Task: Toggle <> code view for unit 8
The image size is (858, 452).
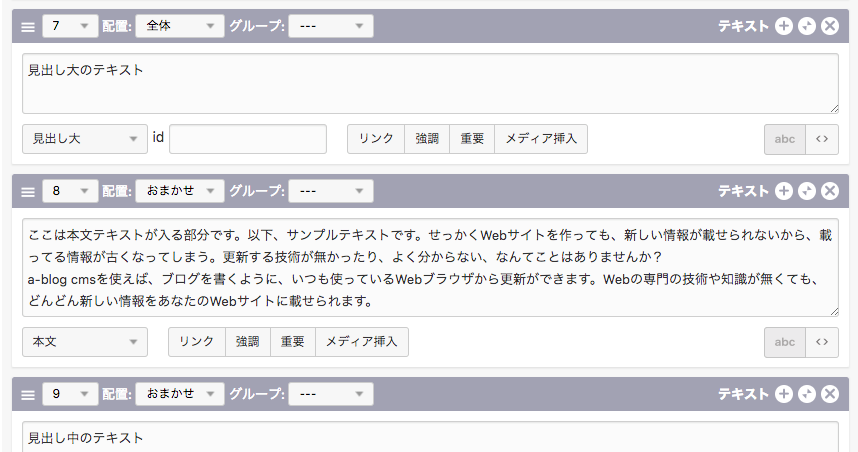Action: click(x=821, y=342)
